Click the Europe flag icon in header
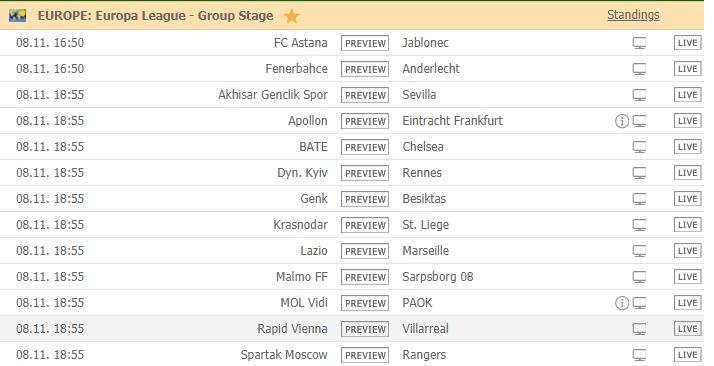 pyautogui.click(x=17, y=16)
